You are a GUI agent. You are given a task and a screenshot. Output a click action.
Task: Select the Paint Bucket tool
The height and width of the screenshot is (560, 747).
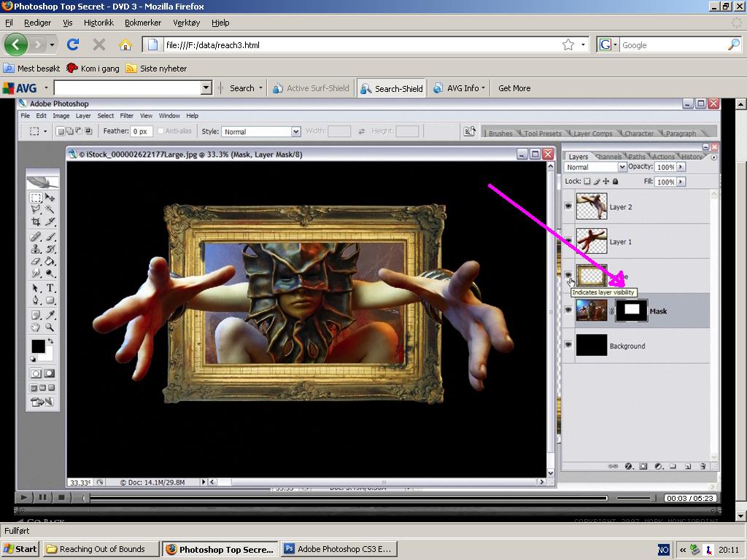(50, 262)
